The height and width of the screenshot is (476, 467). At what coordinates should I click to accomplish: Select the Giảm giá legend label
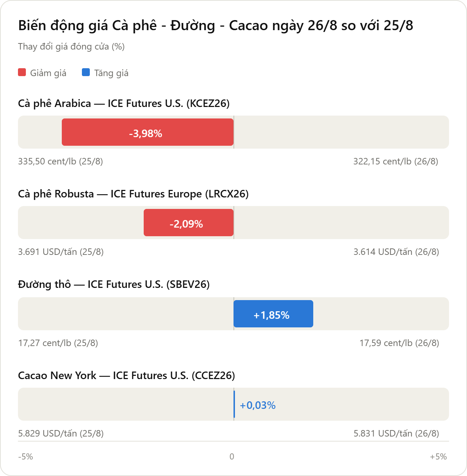pyautogui.click(x=48, y=73)
